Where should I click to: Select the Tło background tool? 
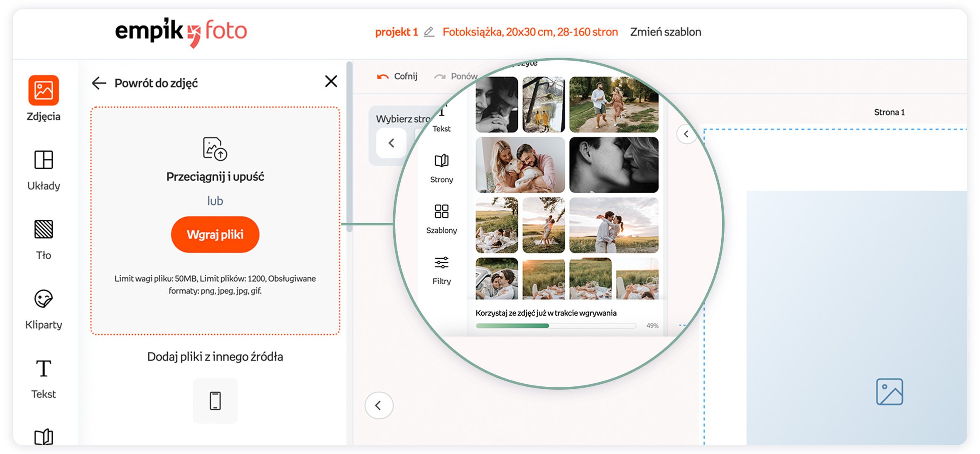[44, 230]
